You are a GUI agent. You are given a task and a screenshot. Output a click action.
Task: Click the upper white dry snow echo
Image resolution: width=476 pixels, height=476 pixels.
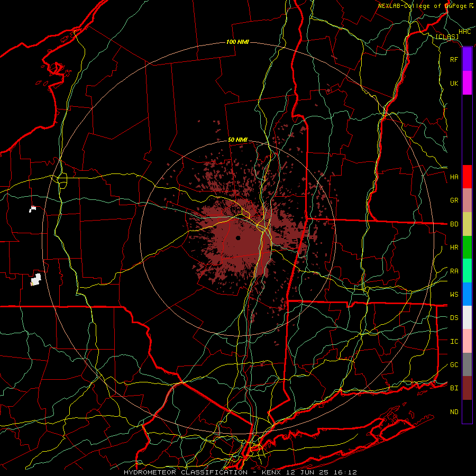pos(32,209)
